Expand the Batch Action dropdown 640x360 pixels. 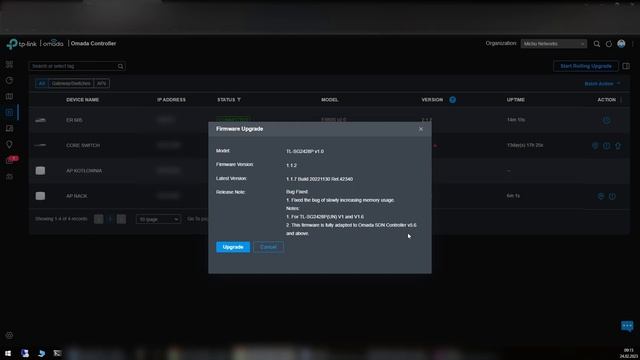[602, 83]
